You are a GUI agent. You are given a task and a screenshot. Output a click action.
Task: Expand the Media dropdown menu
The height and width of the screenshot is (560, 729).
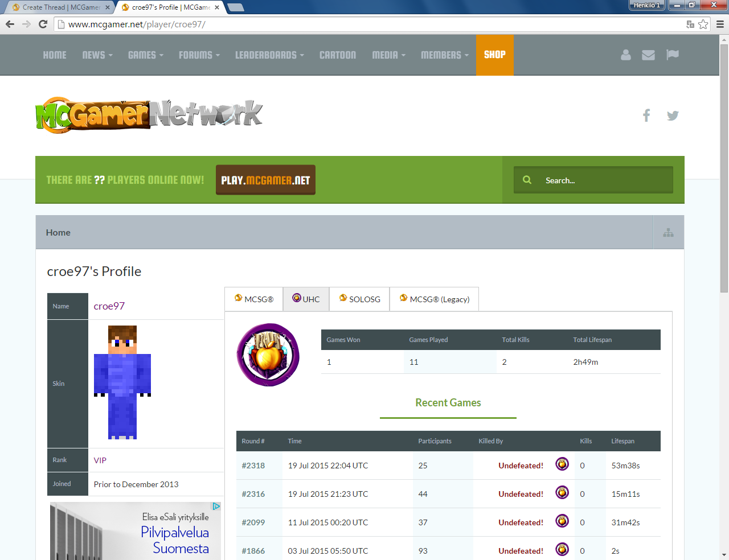389,55
